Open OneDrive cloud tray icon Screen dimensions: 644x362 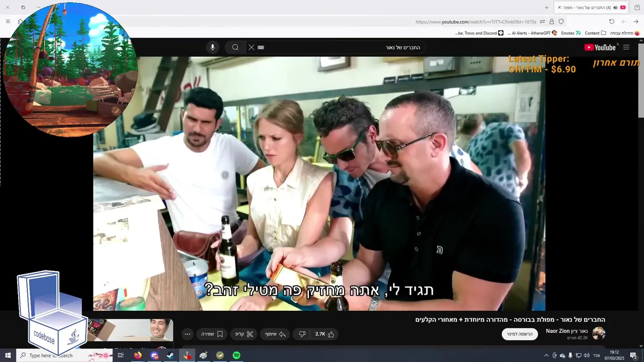[562, 355]
